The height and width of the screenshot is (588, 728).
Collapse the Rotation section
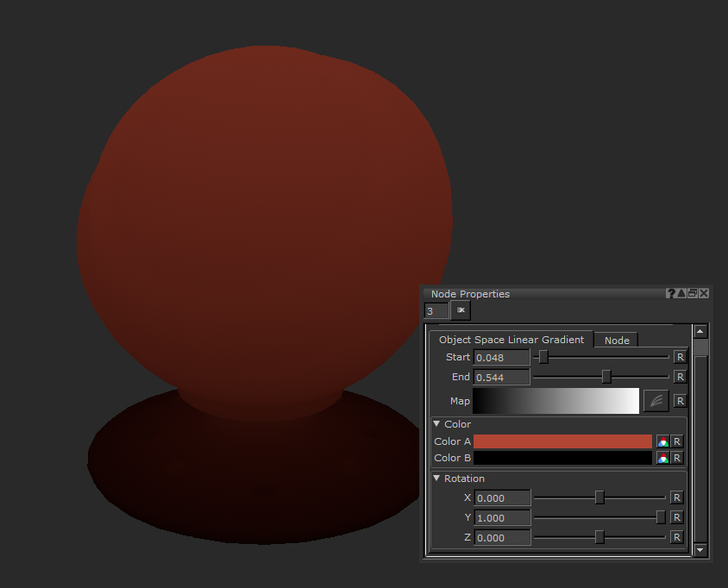pos(437,479)
